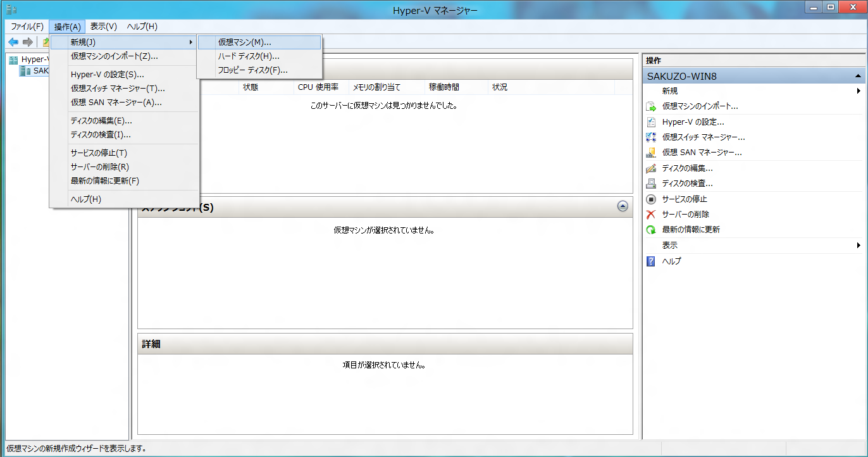Image resolution: width=868 pixels, height=457 pixels.
Task: Select ヘルプ(H) at the bottom of the dropdown menu
Action: click(125, 199)
